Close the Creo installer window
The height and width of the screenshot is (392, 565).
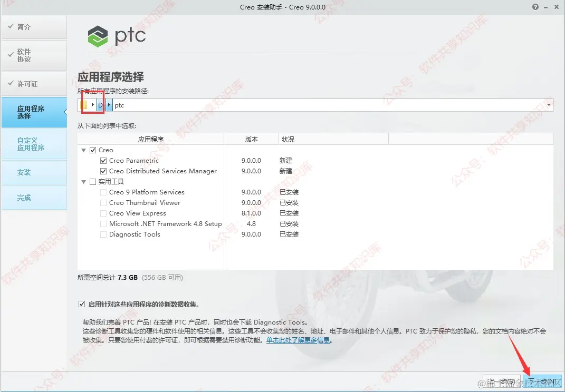[x=557, y=7]
